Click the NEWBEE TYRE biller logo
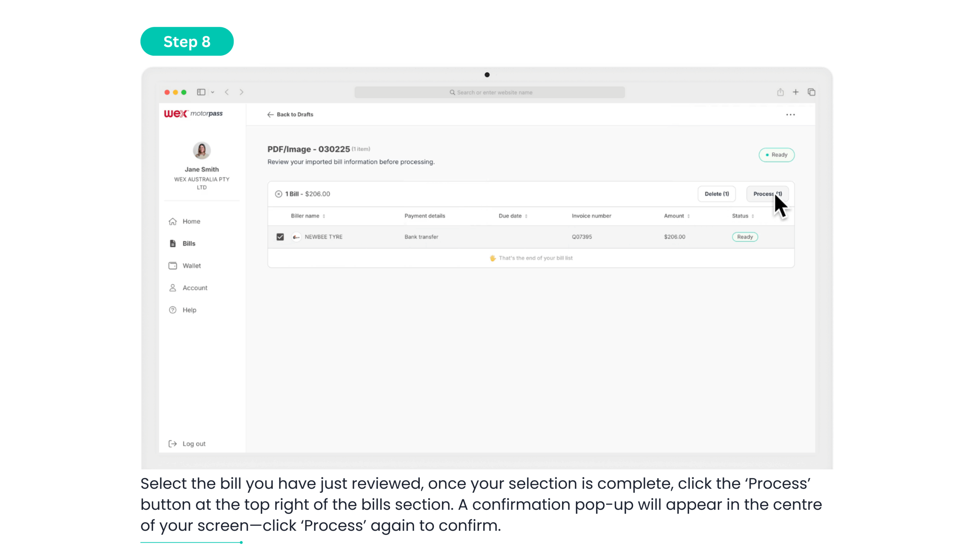Image resolution: width=975 pixels, height=560 pixels. pos(296,237)
